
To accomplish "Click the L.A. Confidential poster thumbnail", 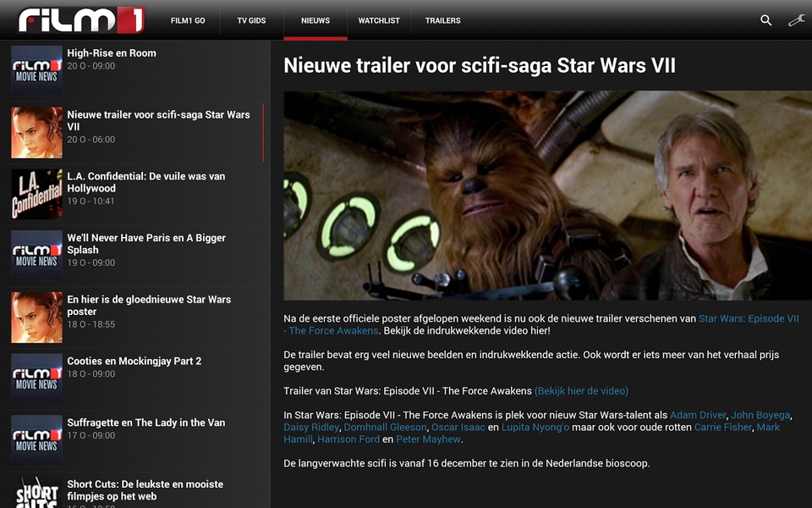I will pyautogui.click(x=36, y=195).
